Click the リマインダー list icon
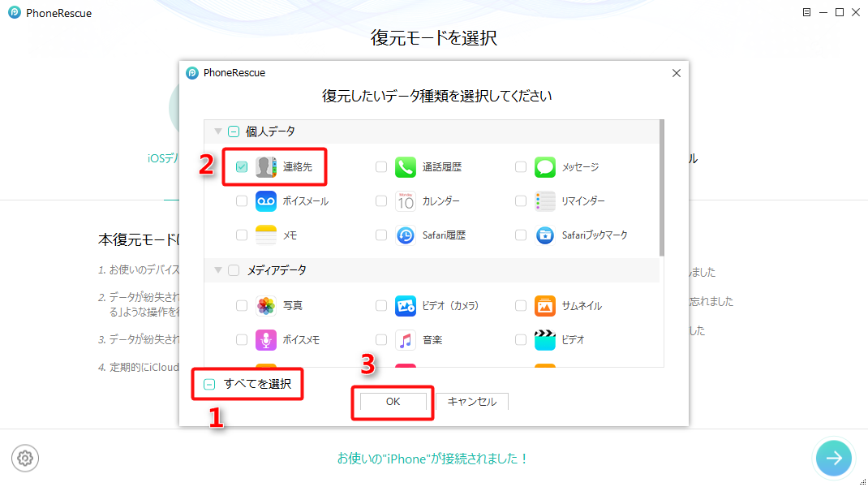This screenshot has width=868, height=487. [x=544, y=201]
